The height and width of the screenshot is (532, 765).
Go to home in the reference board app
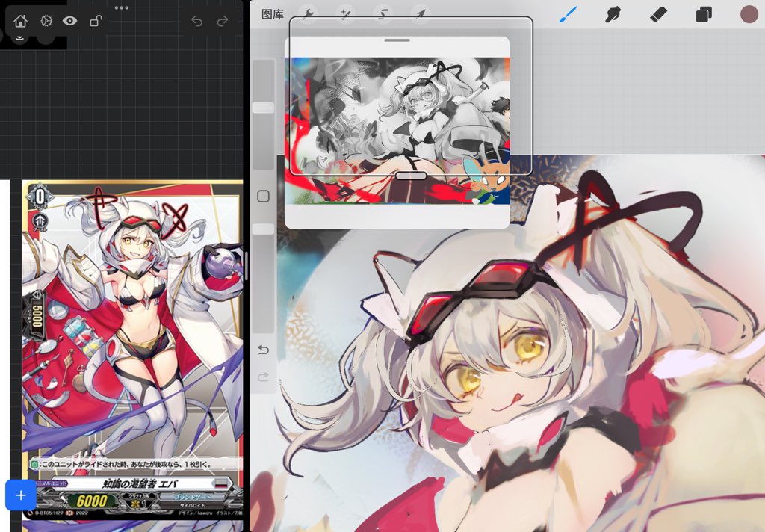click(x=20, y=21)
